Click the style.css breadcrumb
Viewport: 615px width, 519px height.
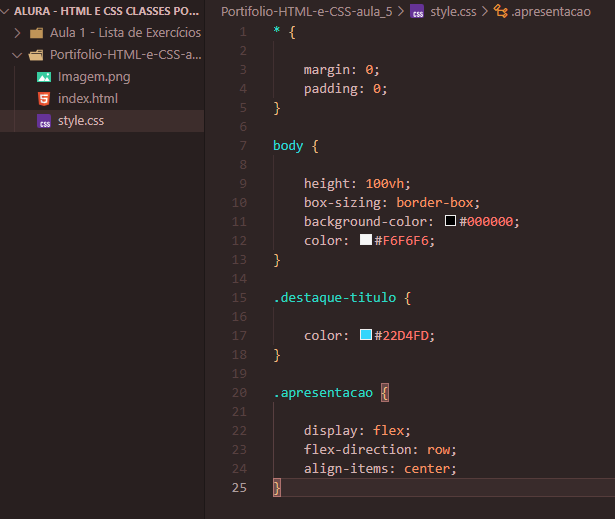pos(453,12)
